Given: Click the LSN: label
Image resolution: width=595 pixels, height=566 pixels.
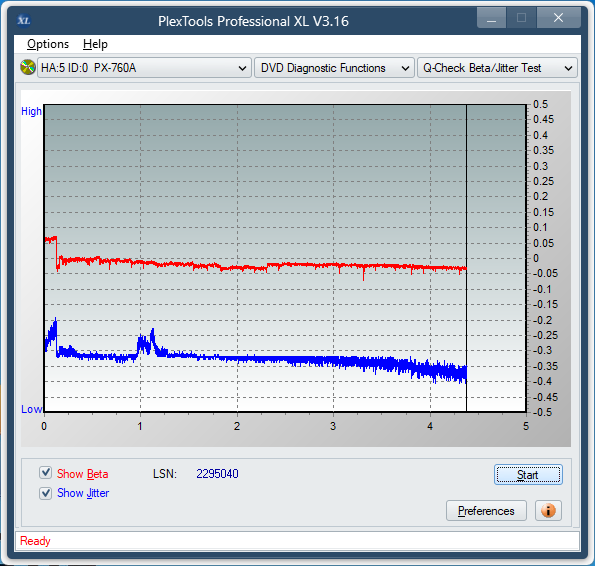Looking at the screenshot, I should coord(165,473).
